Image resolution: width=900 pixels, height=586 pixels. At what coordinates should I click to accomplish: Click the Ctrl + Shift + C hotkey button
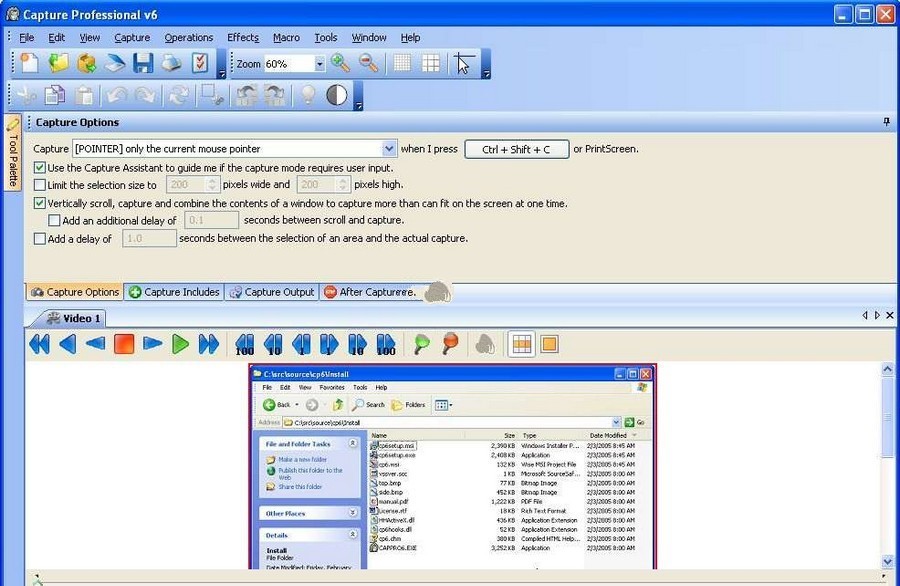pos(517,149)
